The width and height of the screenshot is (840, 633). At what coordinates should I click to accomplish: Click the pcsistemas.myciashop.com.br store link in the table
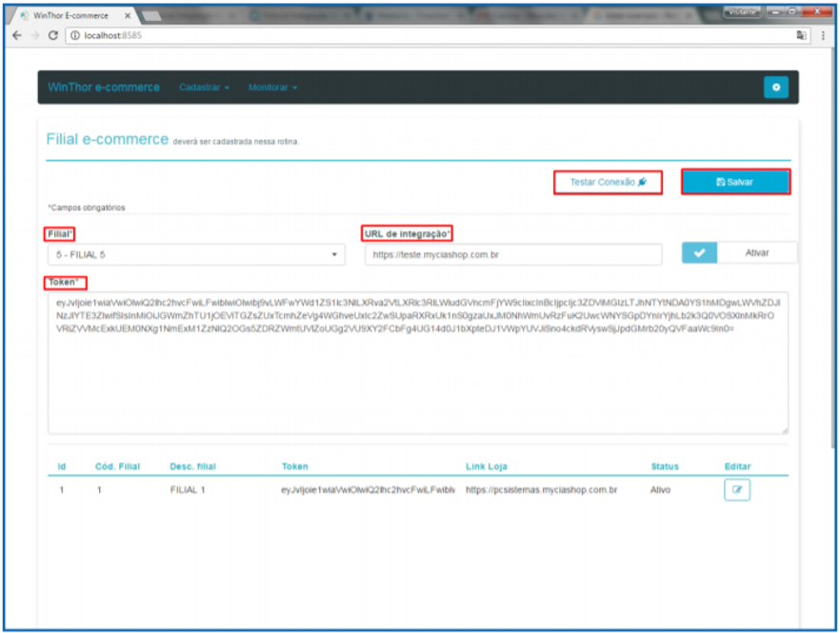[541, 490]
